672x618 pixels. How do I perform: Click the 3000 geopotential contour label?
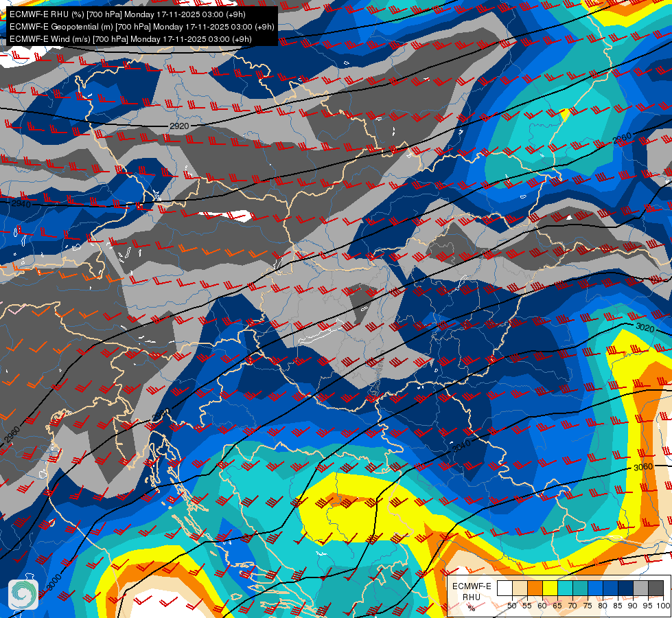(54, 583)
